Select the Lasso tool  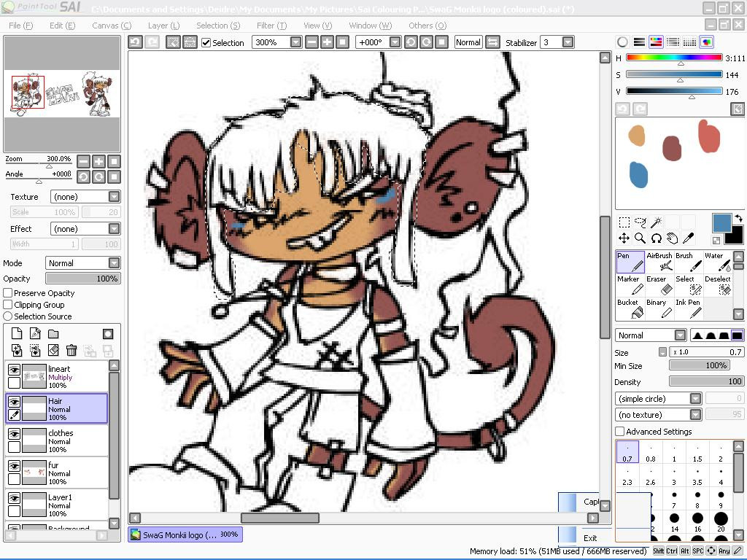(640, 222)
